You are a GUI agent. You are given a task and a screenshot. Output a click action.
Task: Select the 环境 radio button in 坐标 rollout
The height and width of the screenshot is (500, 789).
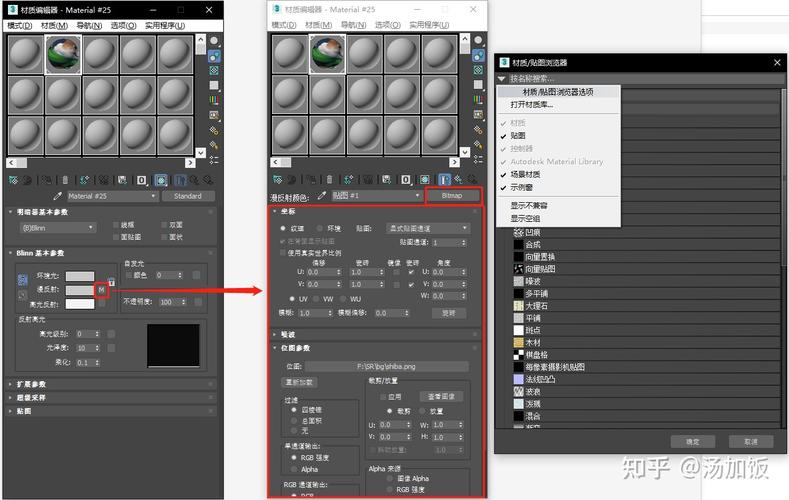tap(320, 228)
